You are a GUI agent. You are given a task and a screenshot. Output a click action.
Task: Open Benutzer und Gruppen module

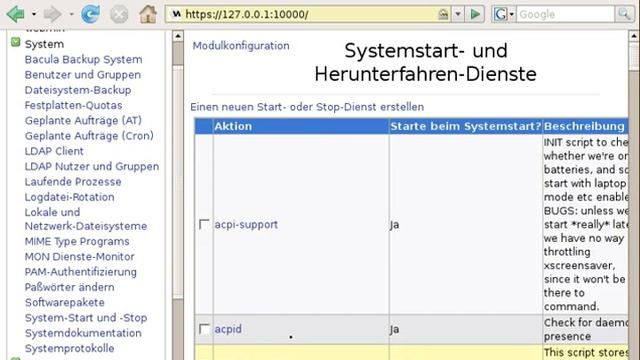coord(83,75)
